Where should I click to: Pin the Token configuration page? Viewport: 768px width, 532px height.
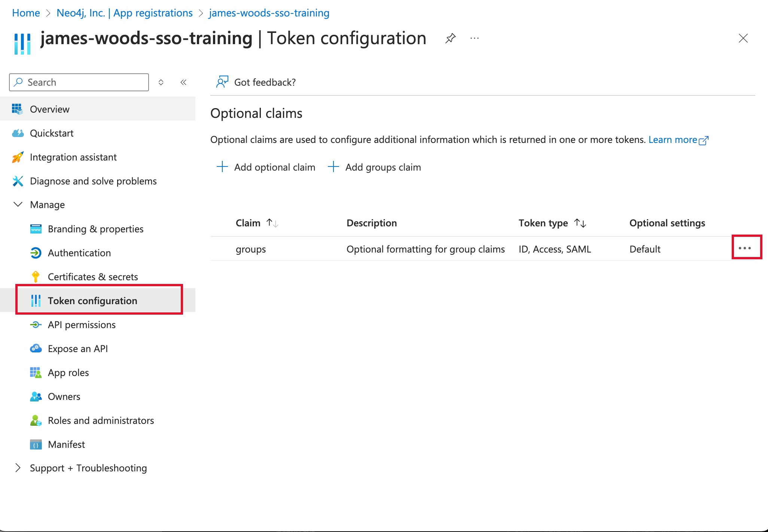450,38
